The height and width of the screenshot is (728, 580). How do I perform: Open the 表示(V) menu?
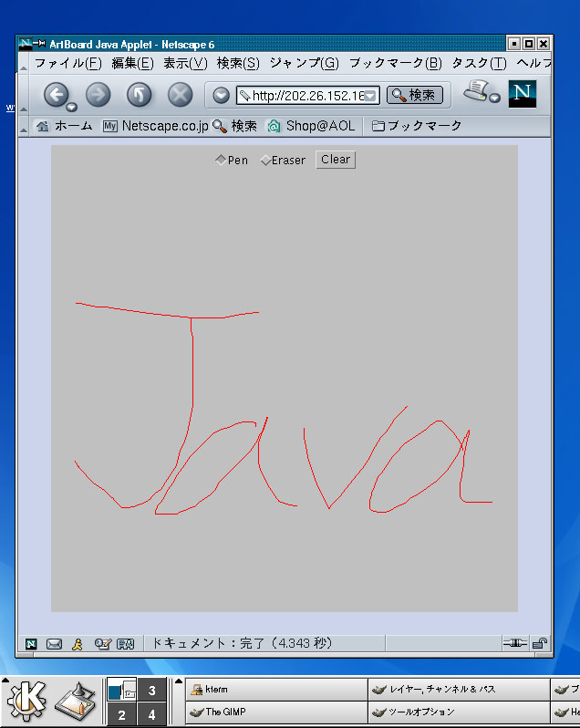coord(186,63)
